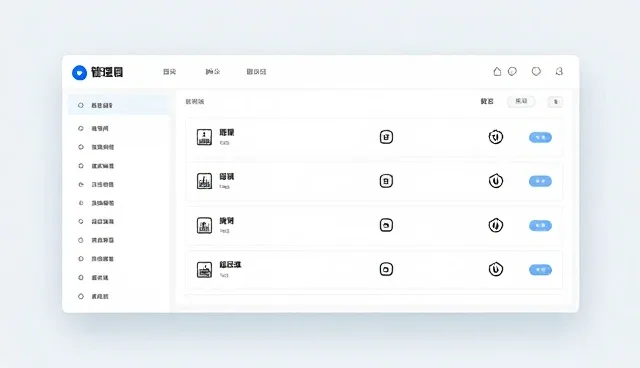The width and height of the screenshot is (640, 368).
Task: Click the hexagon shield icon in the header
Action: pyautogui.click(x=536, y=71)
